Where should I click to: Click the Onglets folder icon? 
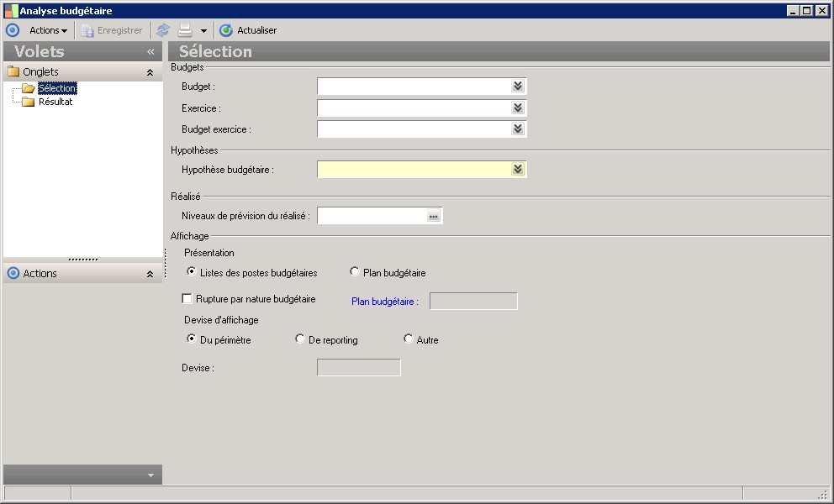[x=13, y=71]
